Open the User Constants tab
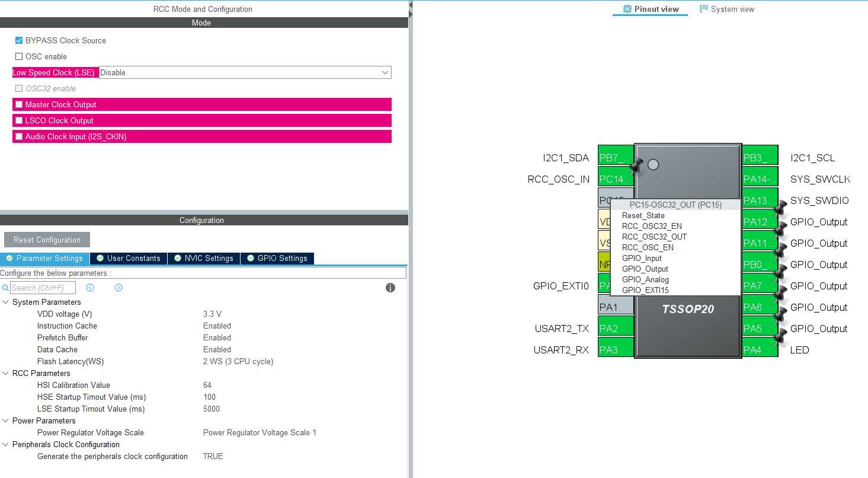 pos(129,258)
